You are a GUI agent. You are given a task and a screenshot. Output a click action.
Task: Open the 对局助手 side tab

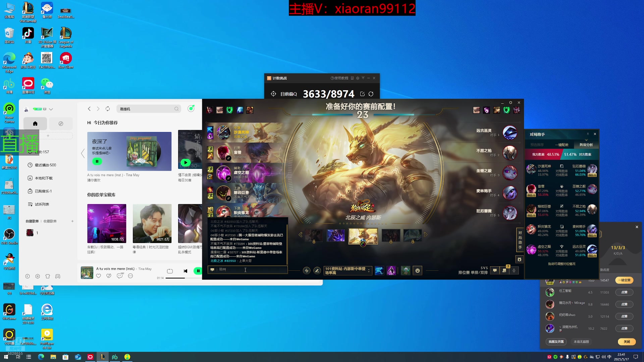pos(520,240)
